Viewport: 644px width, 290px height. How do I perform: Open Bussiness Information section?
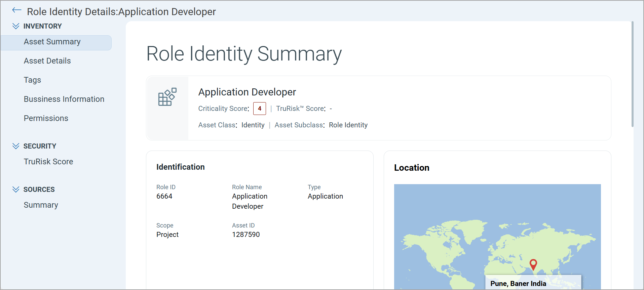[64, 99]
